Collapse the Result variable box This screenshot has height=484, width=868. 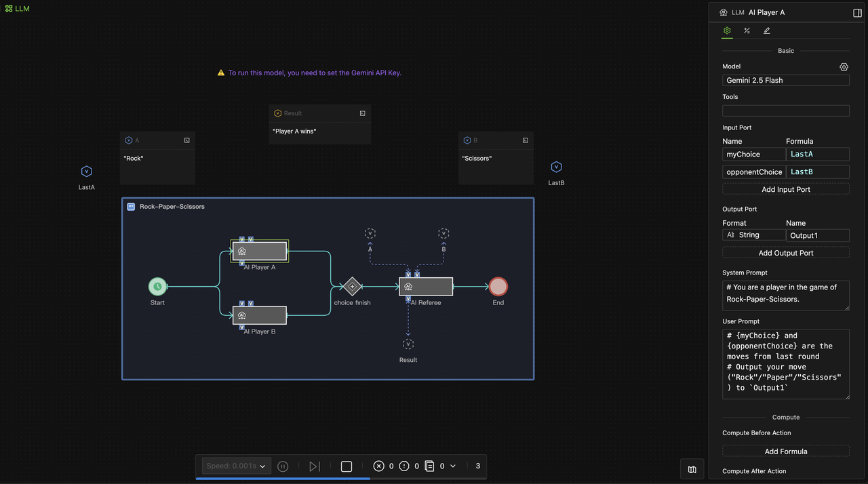[362, 113]
